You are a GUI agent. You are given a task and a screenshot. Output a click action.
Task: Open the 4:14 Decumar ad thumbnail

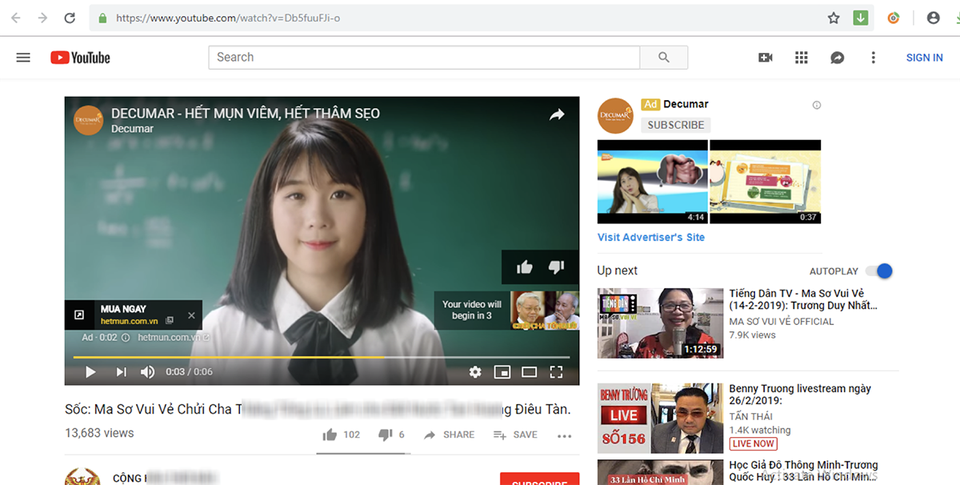click(x=652, y=182)
